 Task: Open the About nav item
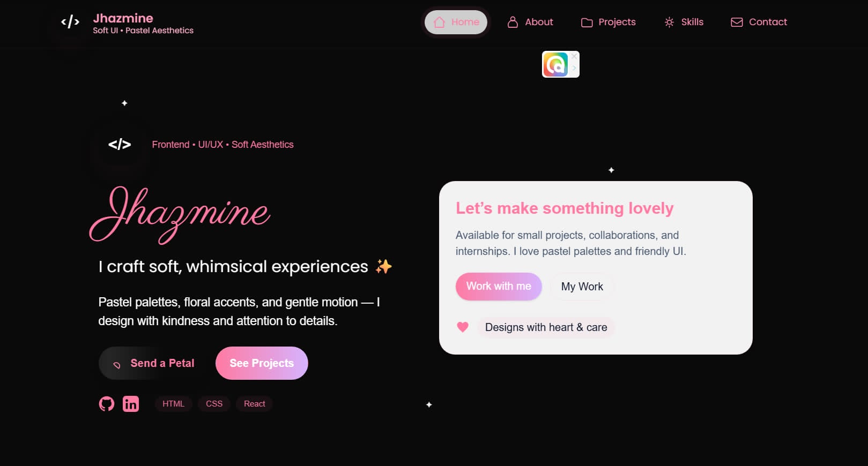(530, 22)
